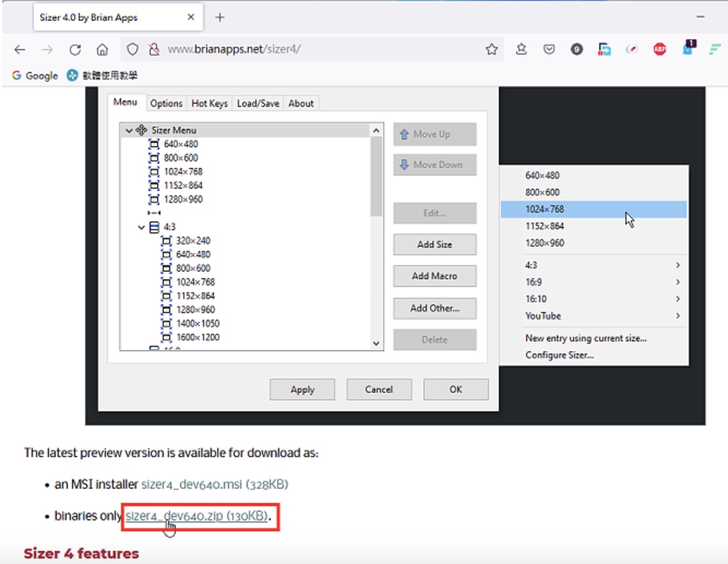
Task: Click the icon beside 1600×1200
Action: (166, 337)
